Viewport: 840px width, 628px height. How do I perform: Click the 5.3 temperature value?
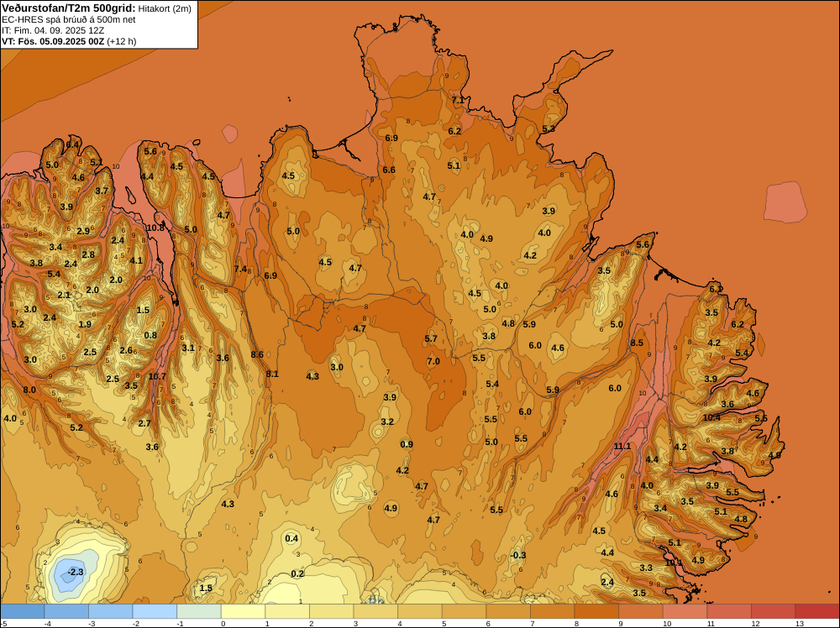point(549,128)
